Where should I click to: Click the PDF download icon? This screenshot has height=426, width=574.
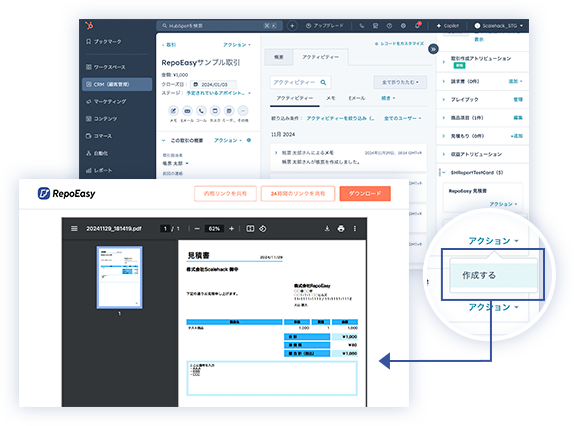pos(327,229)
